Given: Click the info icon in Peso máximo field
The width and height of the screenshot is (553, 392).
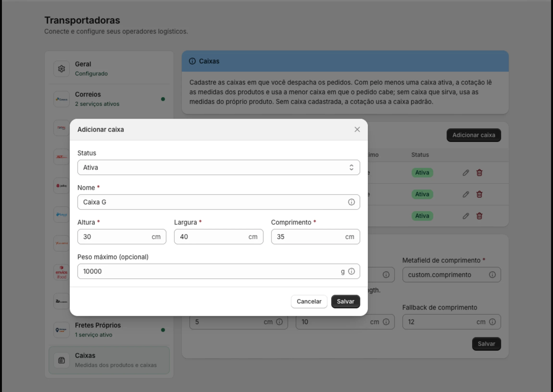Looking at the screenshot, I should [352, 271].
